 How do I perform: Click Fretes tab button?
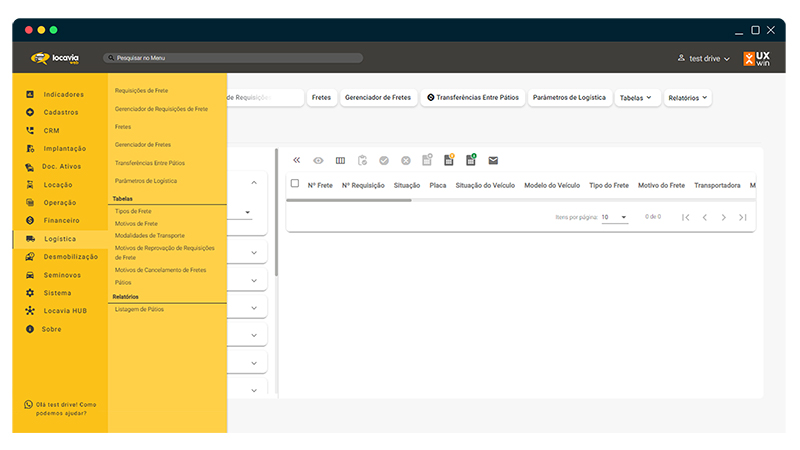pyautogui.click(x=321, y=97)
